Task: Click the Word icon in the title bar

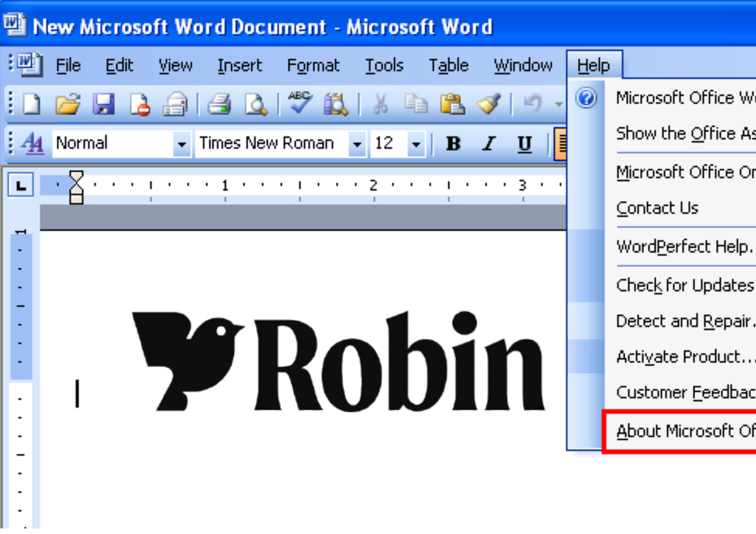Action: (x=14, y=24)
